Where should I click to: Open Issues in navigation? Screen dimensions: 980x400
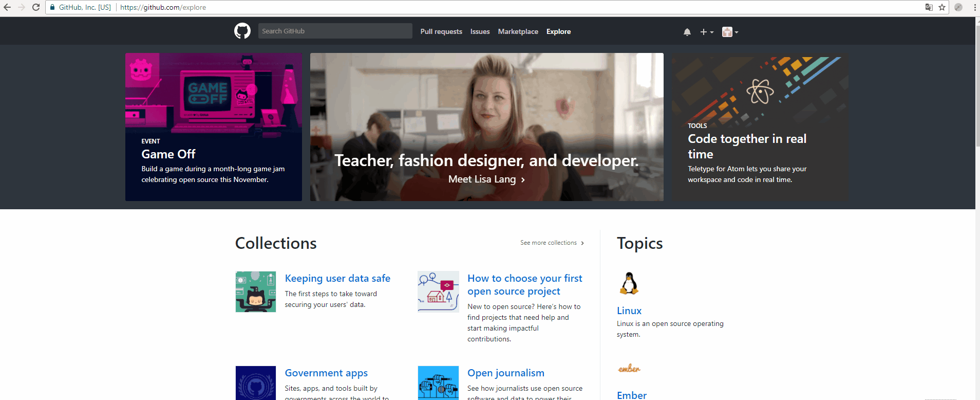click(x=480, y=31)
